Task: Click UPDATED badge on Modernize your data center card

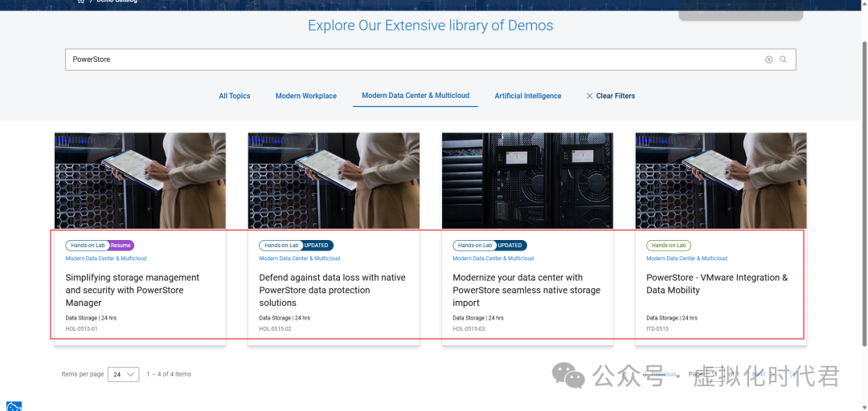Action: tap(510, 246)
